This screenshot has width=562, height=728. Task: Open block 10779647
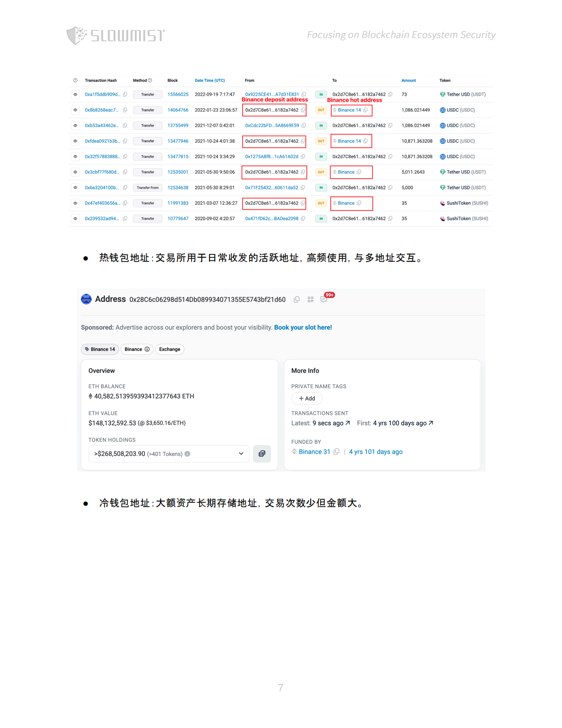click(x=178, y=219)
